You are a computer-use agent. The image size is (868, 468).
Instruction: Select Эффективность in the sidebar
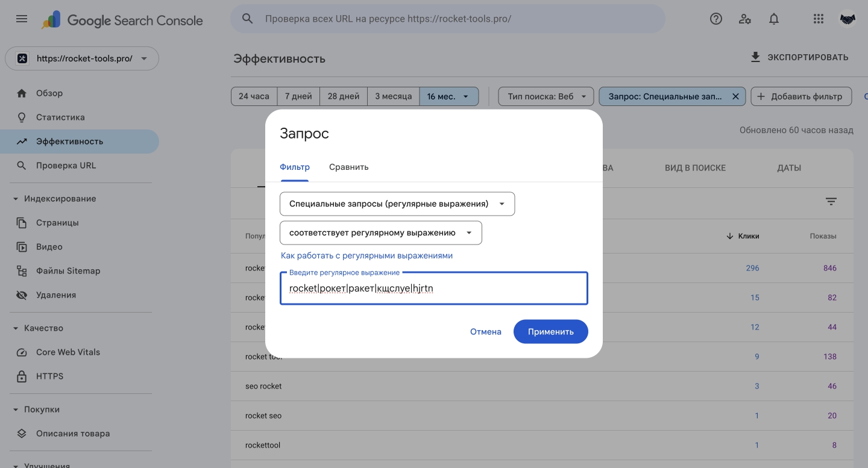80,142
